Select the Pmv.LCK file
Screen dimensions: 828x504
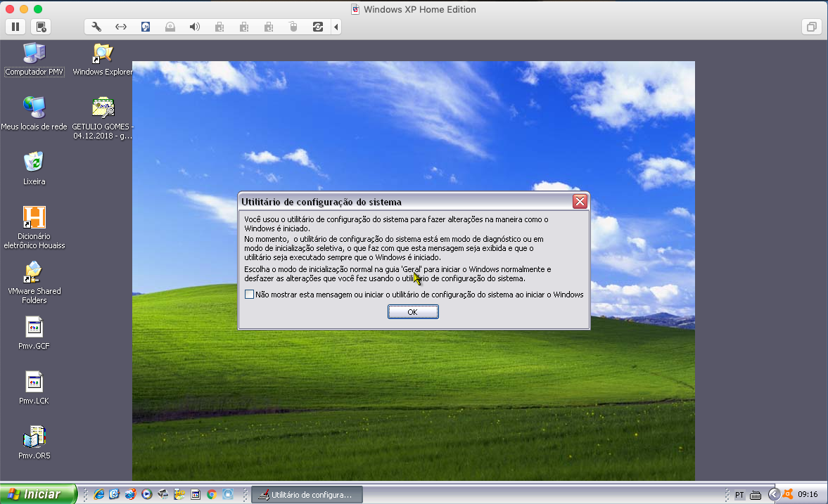coord(34,388)
